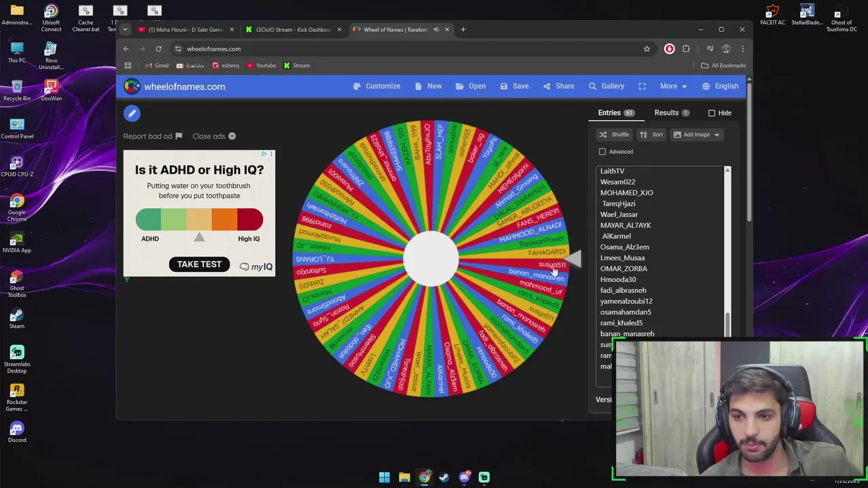Click the entry MOHAMED_XJO in the list
Screen dimensions: 868x488
(627, 192)
